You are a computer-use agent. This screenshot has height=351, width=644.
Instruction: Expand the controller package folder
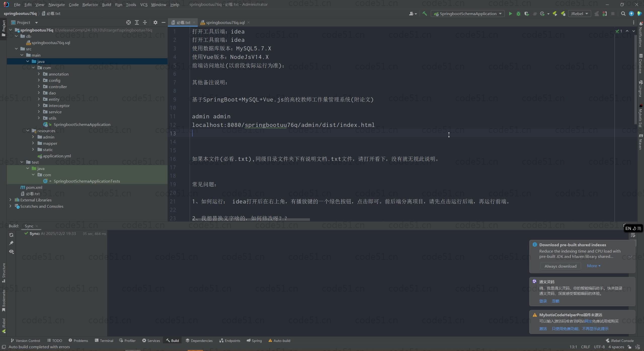point(39,87)
